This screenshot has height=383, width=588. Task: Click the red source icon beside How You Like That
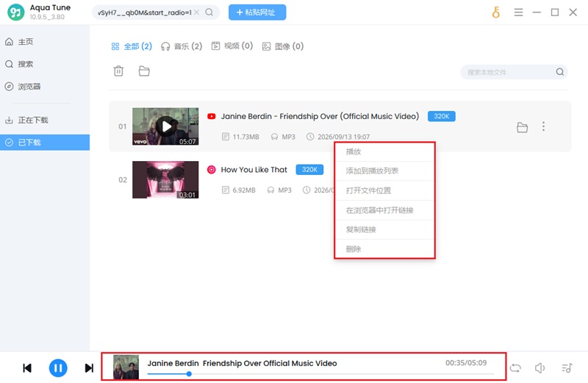[x=212, y=170]
